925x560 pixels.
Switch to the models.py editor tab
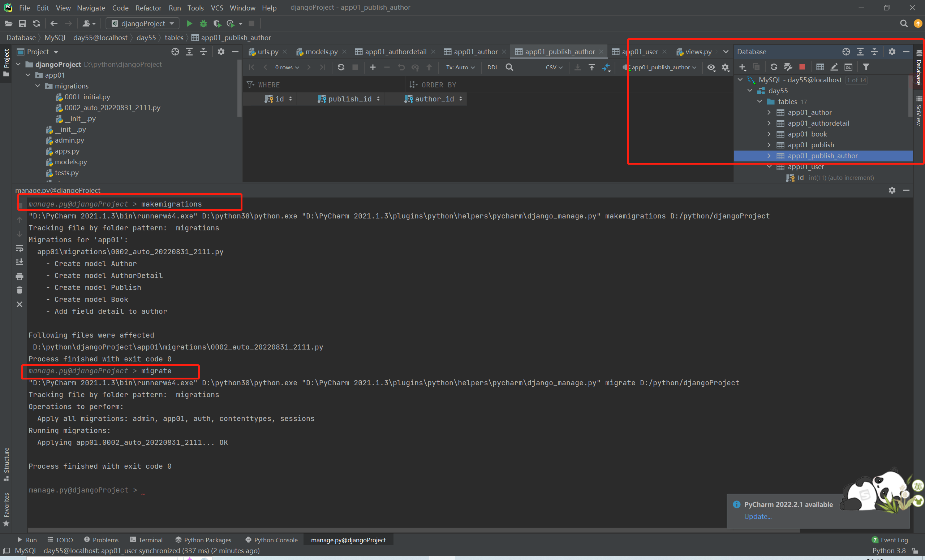click(x=321, y=52)
